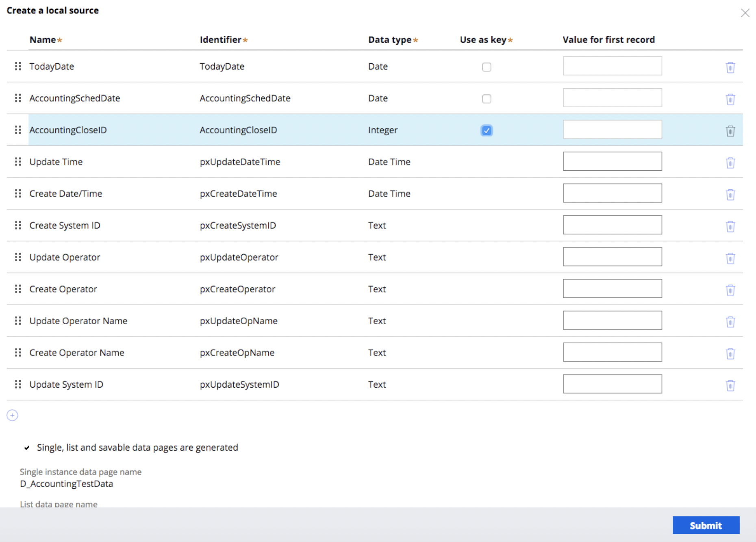This screenshot has width=756, height=542.
Task: Delete the Create Operator row
Action: (x=730, y=290)
